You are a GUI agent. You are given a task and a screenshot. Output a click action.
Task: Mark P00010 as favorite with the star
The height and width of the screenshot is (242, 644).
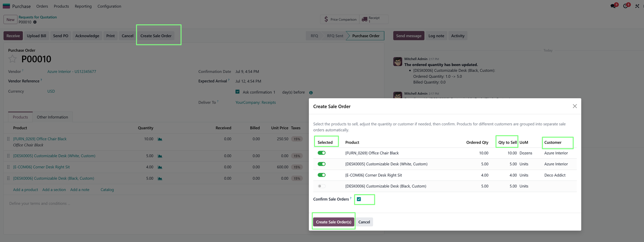pos(12,59)
